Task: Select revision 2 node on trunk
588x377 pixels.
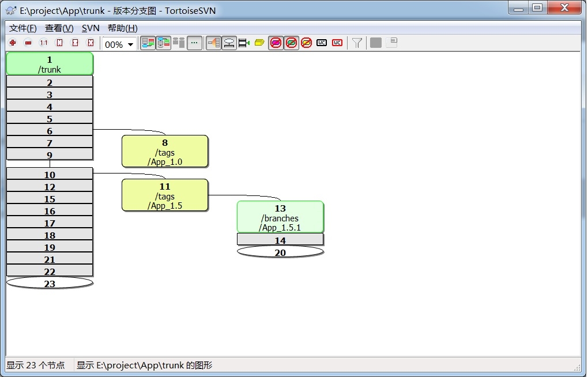Action: point(50,82)
